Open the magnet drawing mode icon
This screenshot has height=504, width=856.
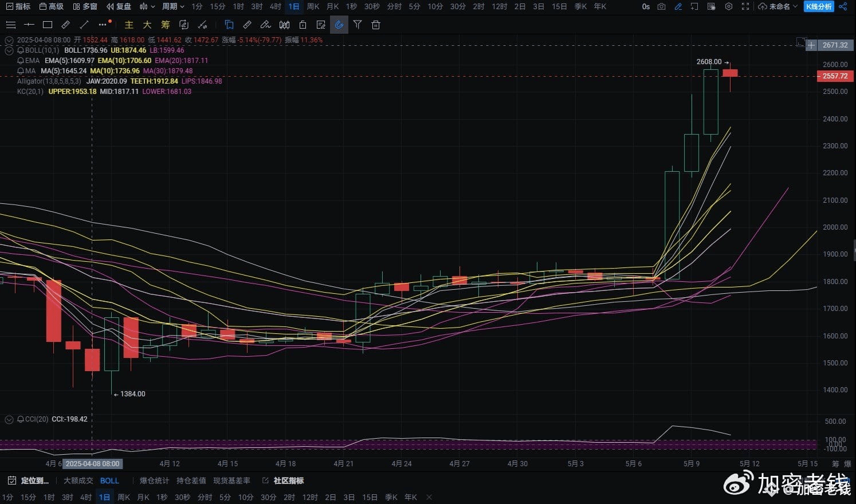[339, 25]
